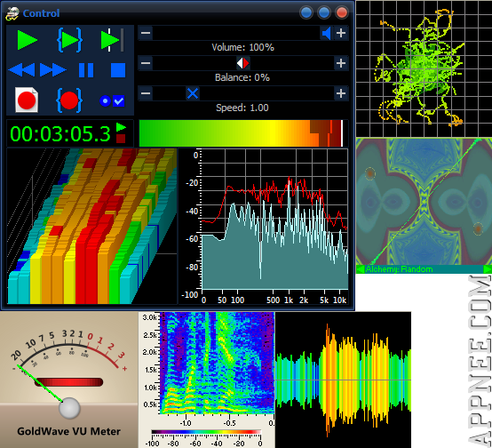492x448 pixels.
Task: Go to previous Alchemy visual with the left arrow
Action: point(361,269)
